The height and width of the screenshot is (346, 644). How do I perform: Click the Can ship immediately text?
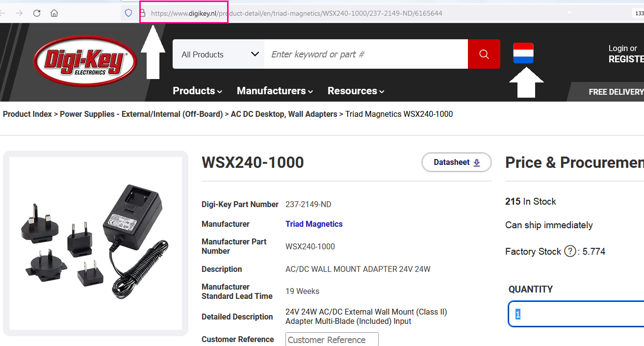(x=549, y=225)
